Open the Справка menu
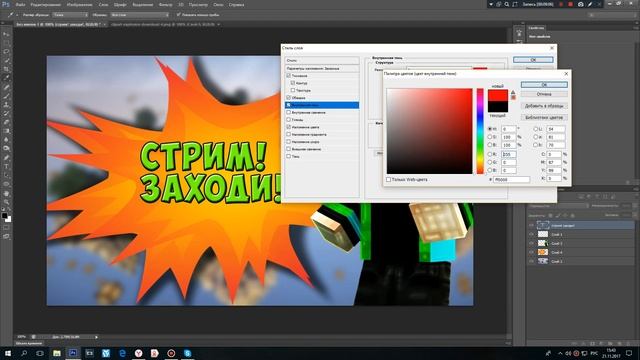640x360 pixels. coord(236,5)
